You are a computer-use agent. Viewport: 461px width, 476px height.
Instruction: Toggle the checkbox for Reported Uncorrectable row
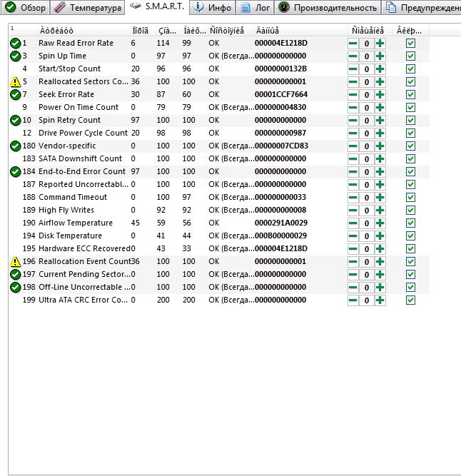410,185
